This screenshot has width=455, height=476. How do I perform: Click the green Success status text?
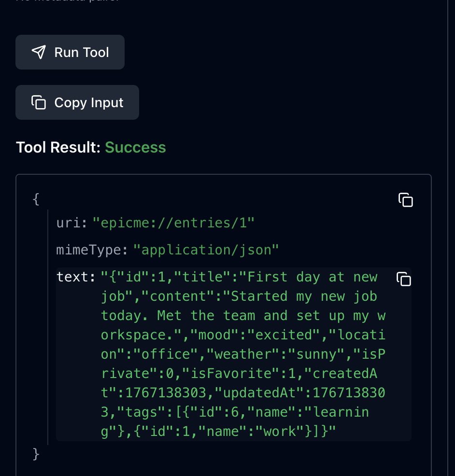point(135,147)
